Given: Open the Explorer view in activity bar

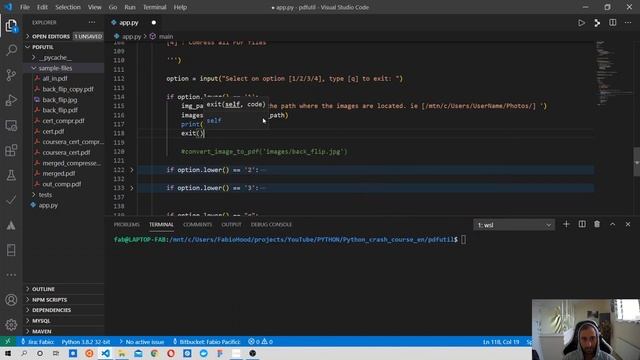Looking at the screenshot, I should [x=11, y=26].
